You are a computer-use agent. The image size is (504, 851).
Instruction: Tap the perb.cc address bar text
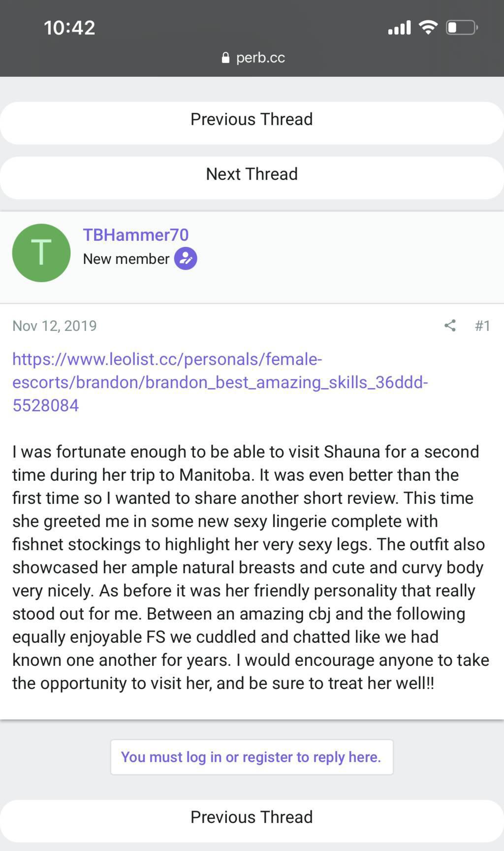[260, 58]
